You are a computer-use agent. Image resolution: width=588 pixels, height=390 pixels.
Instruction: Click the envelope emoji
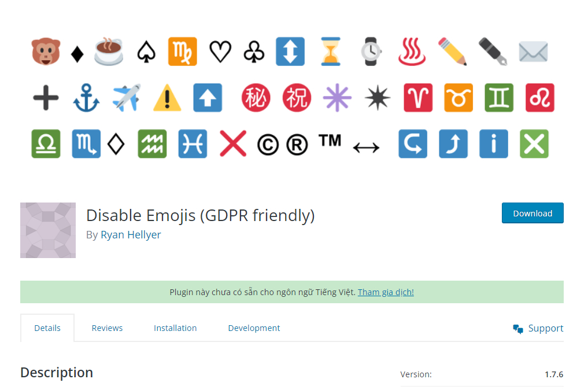[x=533, y=52]
